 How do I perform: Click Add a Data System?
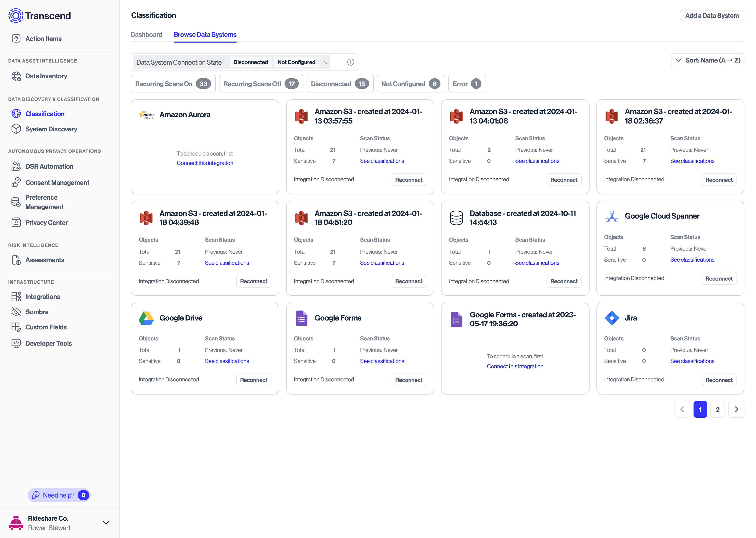(712, 15)
